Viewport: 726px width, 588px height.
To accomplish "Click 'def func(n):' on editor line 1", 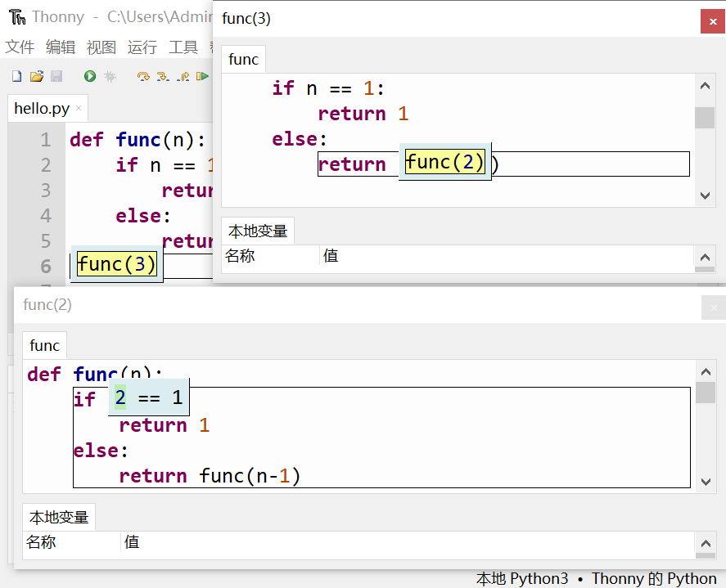I will point(138,140).
